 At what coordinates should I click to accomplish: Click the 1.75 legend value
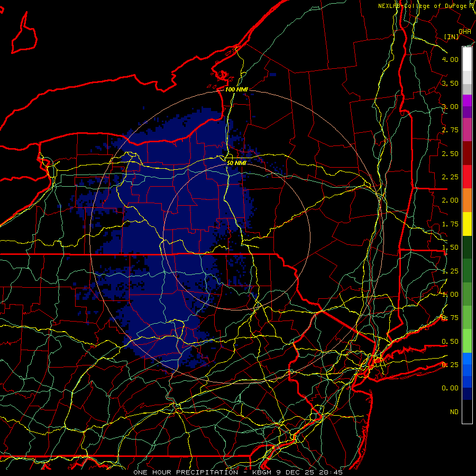[x=450, y=224]
